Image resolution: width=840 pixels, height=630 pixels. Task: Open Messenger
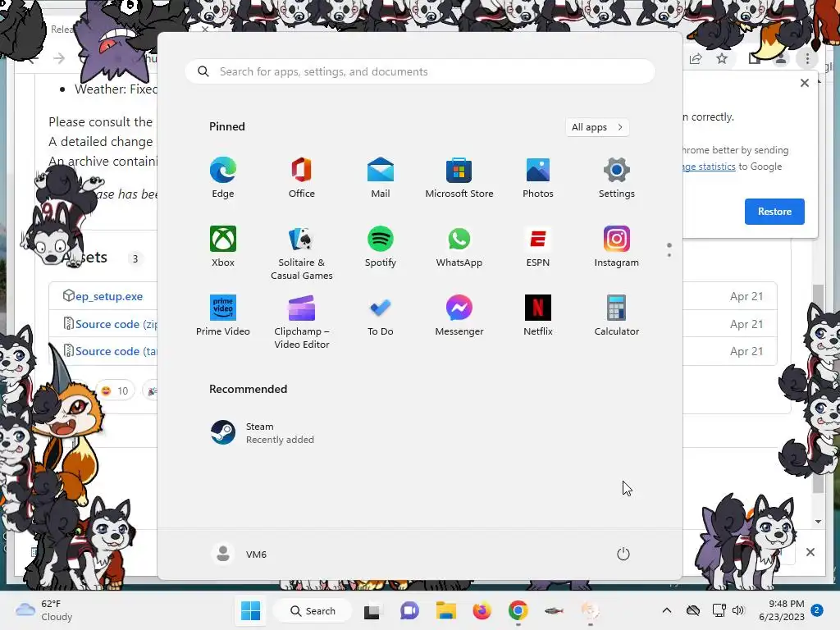(459, 316)
